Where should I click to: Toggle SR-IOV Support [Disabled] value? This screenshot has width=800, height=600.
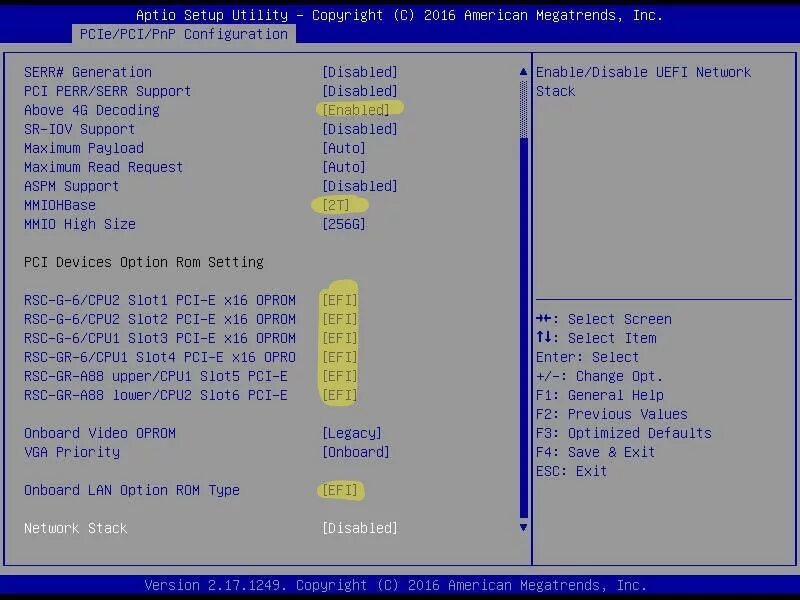pyautogui.click(x=360, y=129)
